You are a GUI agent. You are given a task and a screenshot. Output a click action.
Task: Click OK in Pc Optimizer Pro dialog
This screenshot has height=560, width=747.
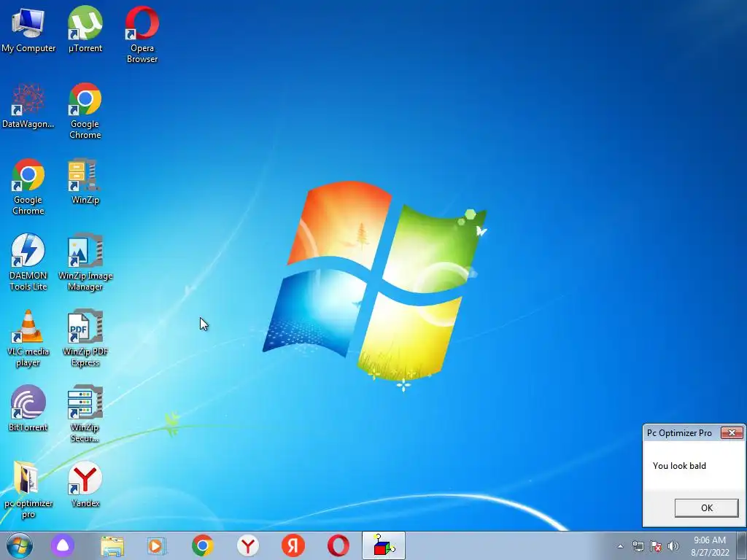click(x=706, y=507)
